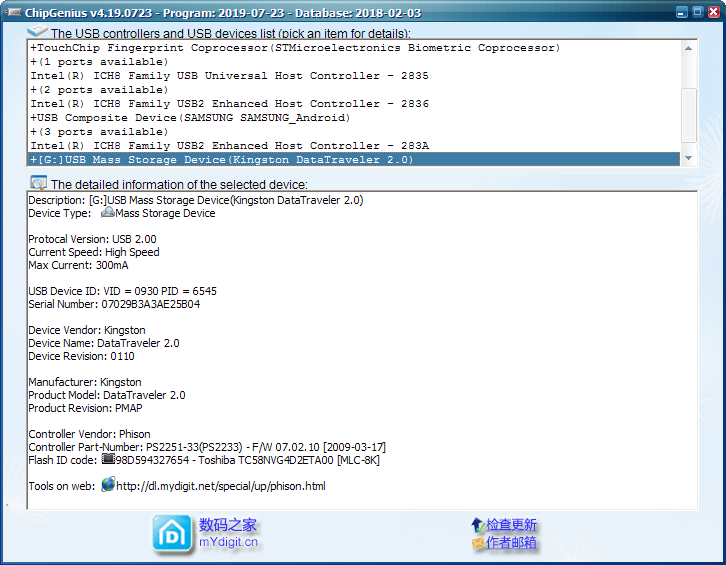Click the check-update arrow icon

477,525
